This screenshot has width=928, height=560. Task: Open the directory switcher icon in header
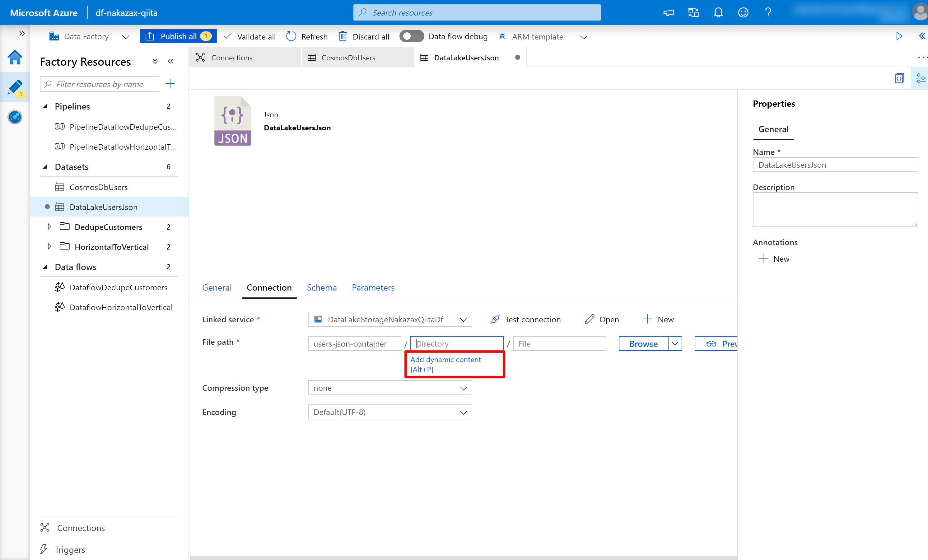(693, 13)
